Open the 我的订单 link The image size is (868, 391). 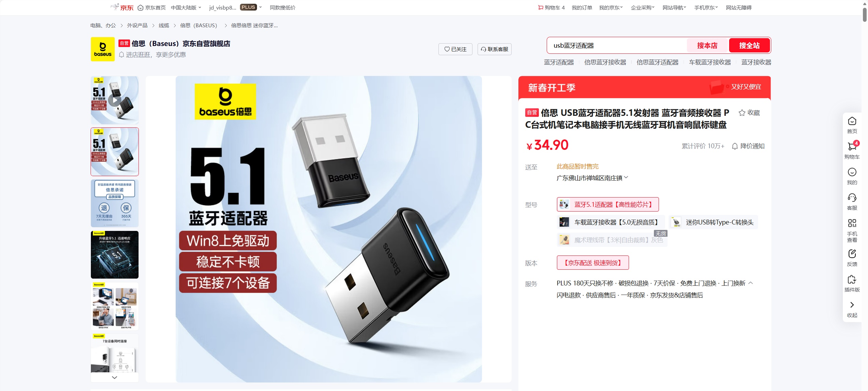pyautogui.click(x=582, y=7)
